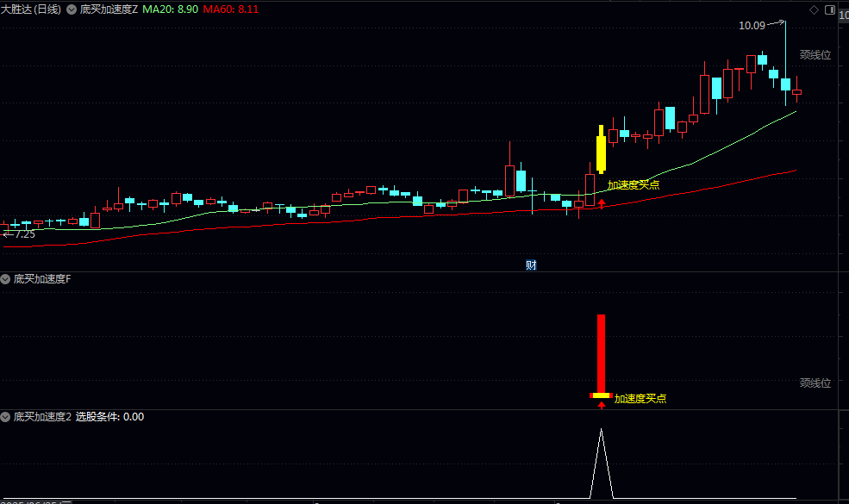Click the MA60: 8.11 value label
The image size is (849, 504).
(x=231, y=9)
